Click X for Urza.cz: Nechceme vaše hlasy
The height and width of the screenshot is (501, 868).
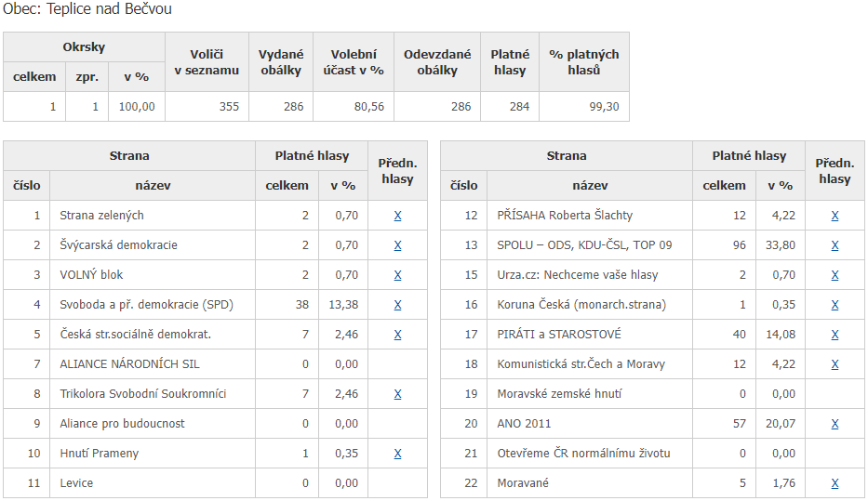tap(835, 275)
